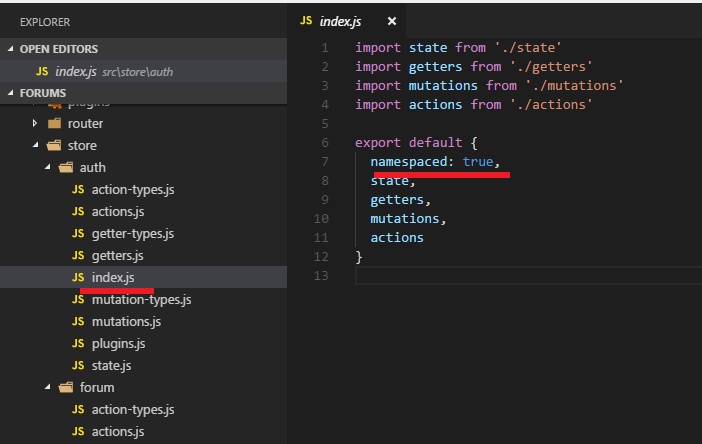This screenshot has width=702, height=444.
Task: Expand the router folder arrow
Action: [x=35, y=123]
